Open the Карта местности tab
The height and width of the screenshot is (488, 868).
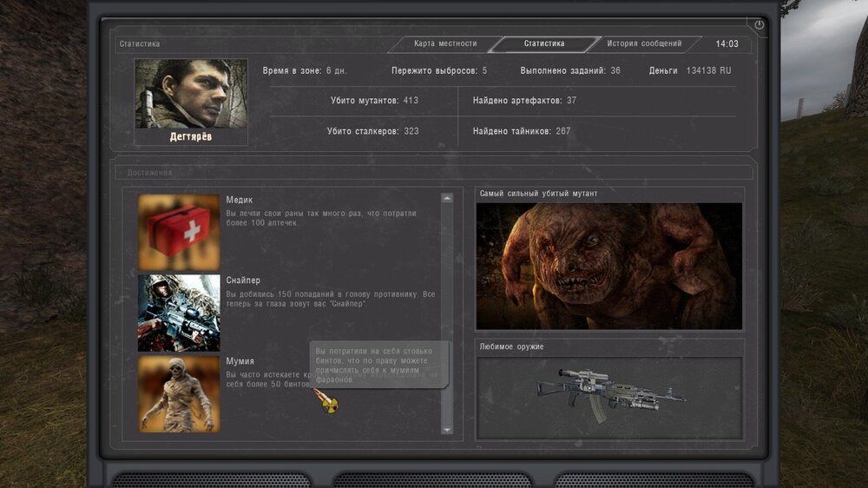(445, 43)
